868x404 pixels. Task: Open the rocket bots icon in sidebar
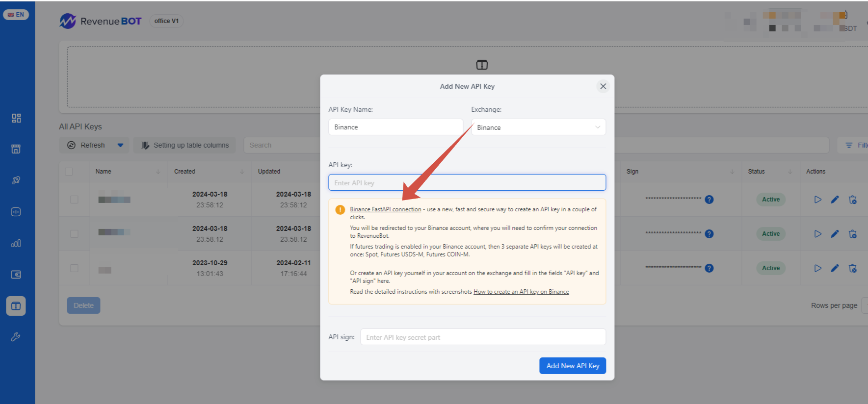[16, 180]
